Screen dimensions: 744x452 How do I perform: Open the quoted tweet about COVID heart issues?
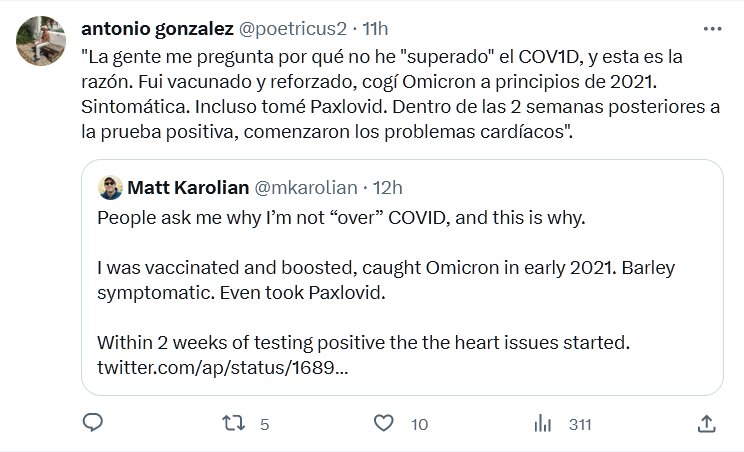(x=400, y=290)
